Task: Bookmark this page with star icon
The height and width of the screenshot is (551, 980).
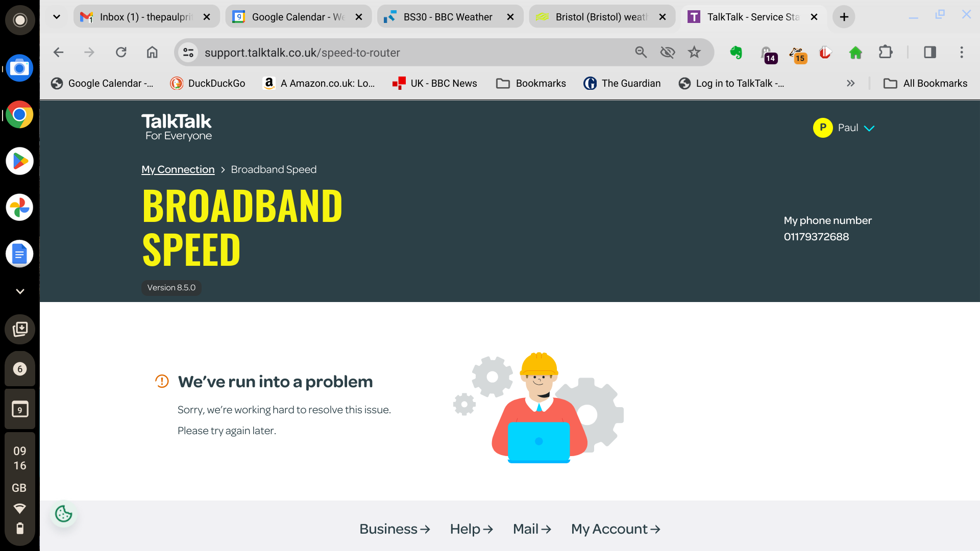Action: pyautogui.click(x=694, y=53)
